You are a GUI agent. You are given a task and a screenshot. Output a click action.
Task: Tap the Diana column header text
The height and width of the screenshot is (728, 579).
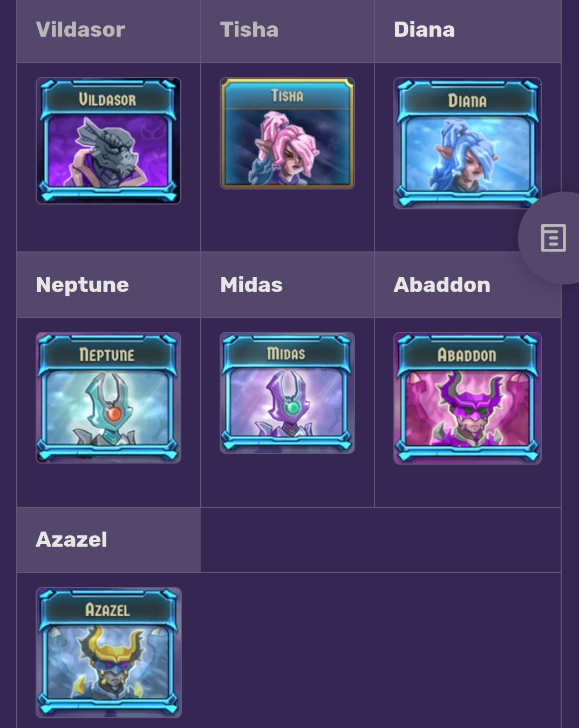coord(424,30)
